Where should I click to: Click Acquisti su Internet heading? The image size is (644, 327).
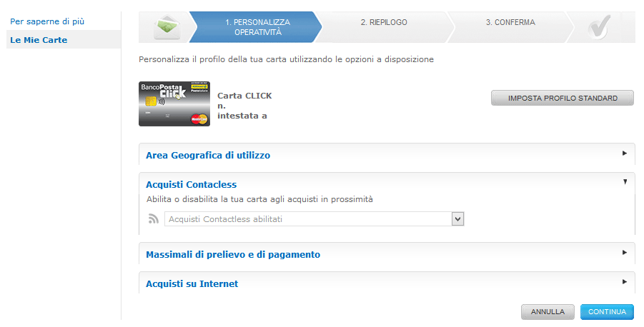tap(192, 283)
